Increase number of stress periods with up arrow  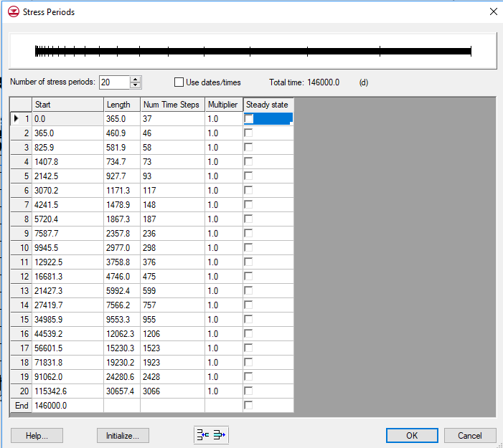coord(136,80)
